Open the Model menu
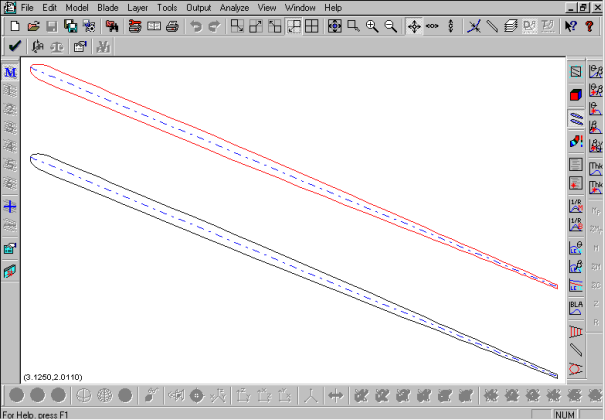Image resolution: width=605 pixels, height=420 pixels. click(77, 8)
